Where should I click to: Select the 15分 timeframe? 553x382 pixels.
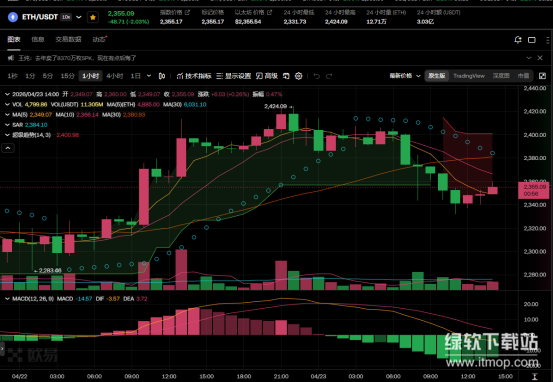pos(67,76)
